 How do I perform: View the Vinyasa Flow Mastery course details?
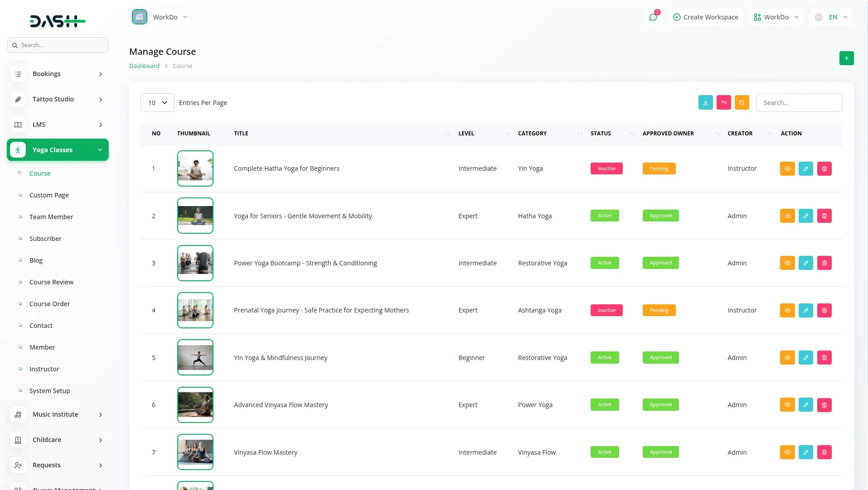pos(787,452)
